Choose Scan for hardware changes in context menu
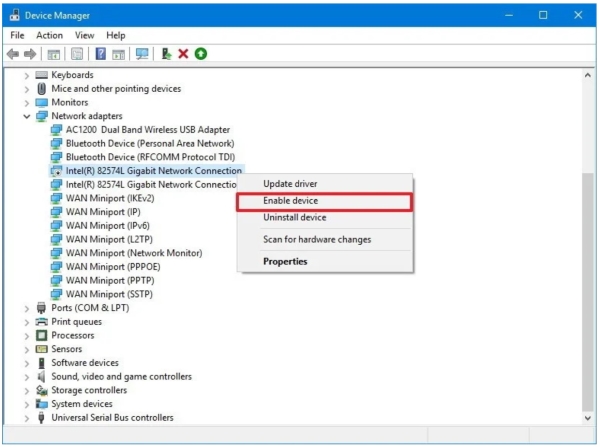Viewport: 600px width, 447px height. (325, 240)
